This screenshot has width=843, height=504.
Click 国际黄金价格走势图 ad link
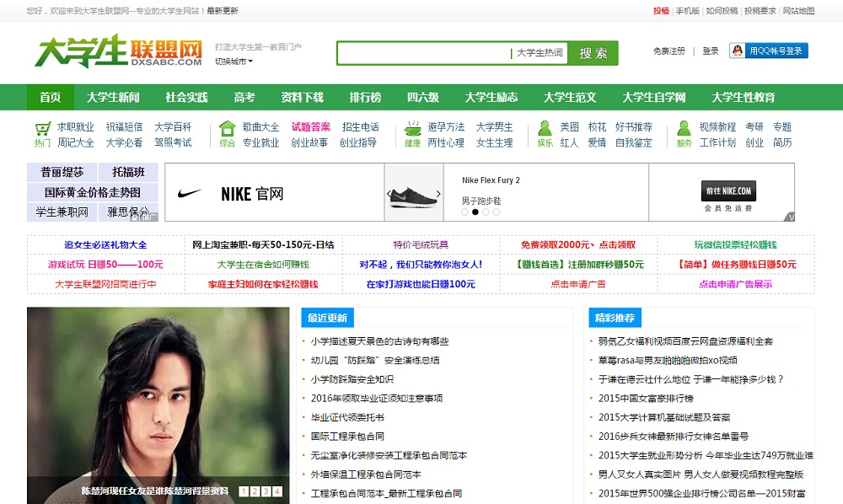click(93, 192)
